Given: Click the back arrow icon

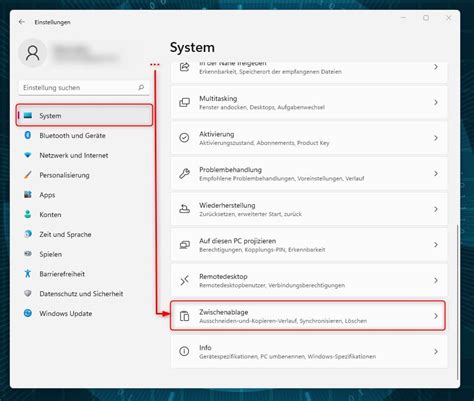Looking at the screenshot, I should click(x=22, y=22).
